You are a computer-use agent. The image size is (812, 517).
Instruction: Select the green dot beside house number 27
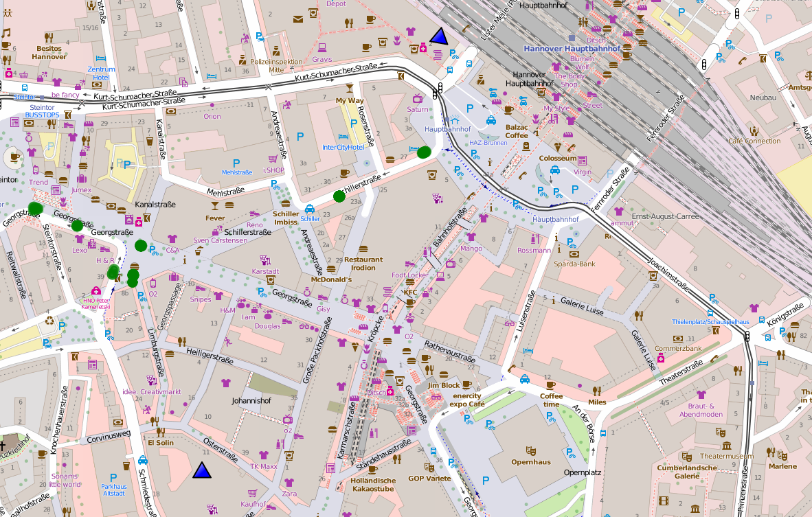click(x=424, y=152)
